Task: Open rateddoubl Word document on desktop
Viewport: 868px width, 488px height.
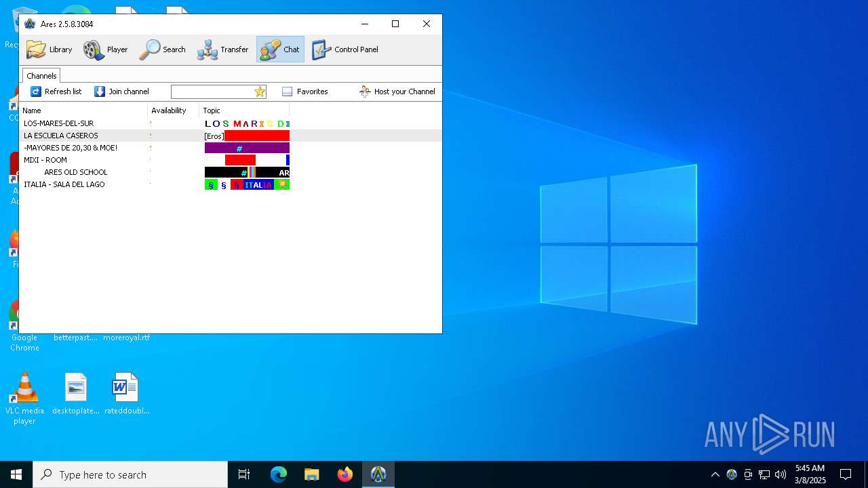Action: click(127, 394)
